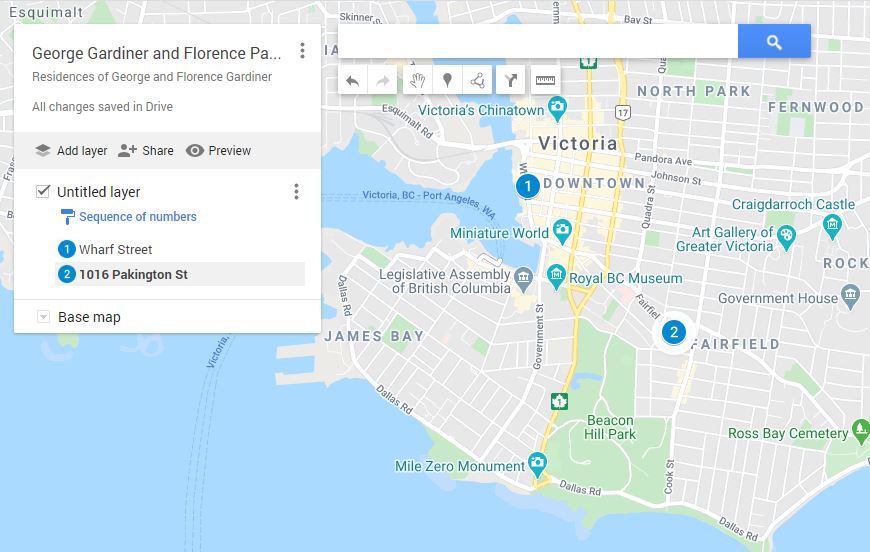Open the map title three-dot menu
Viewport: 870px width, 552px height.
[x=302, y=51]
